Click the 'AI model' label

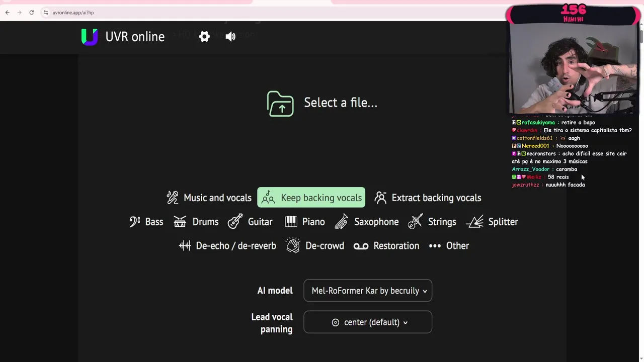pos(275,291)
